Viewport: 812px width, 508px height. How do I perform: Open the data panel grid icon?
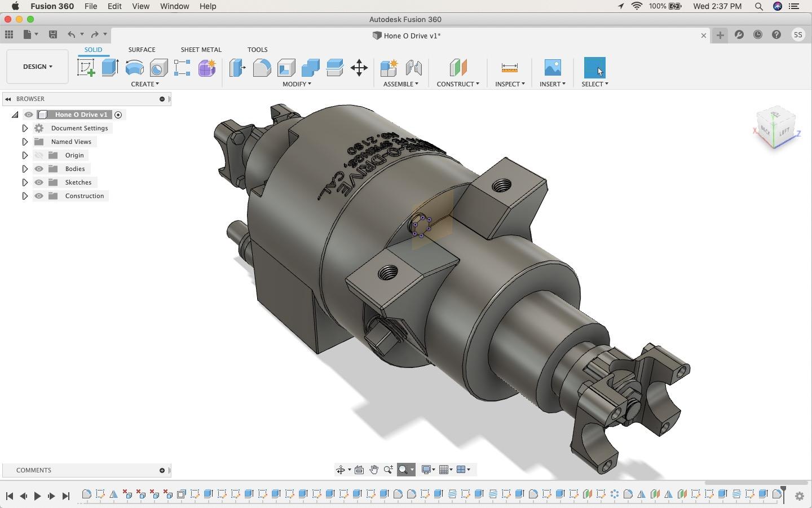[x=9, y=35]
